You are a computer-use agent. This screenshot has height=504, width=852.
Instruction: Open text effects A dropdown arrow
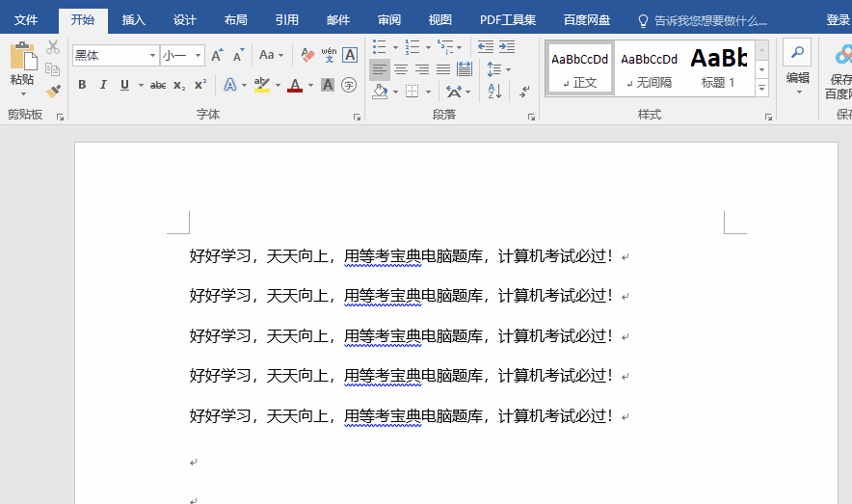point(244,85)
